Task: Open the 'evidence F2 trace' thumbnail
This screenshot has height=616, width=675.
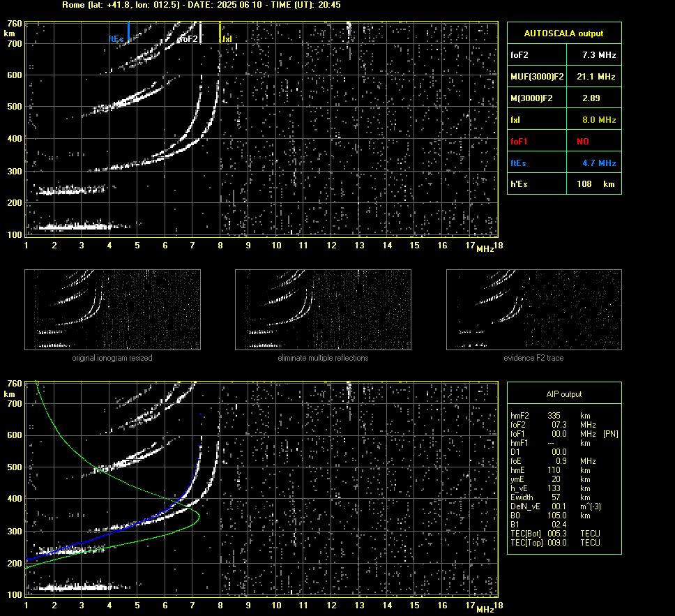Action: click(534, 310)
